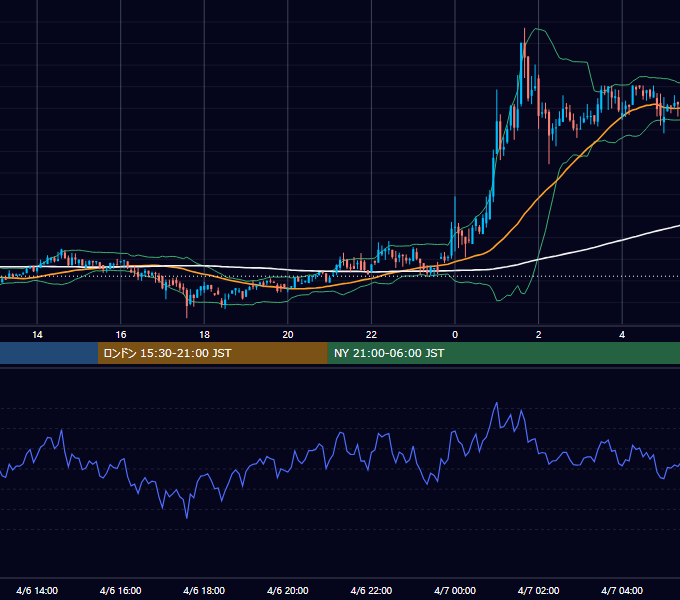Click the 4/6 20:00 oscillator time label
This screenshot has width=680, height=600.
tap(288, 590)
